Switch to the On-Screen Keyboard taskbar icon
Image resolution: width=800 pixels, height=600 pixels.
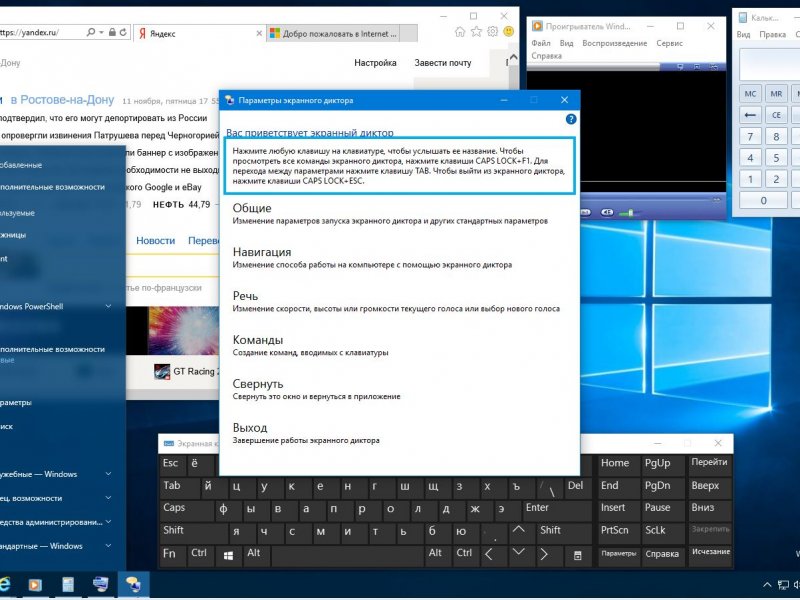pos(101,585)
